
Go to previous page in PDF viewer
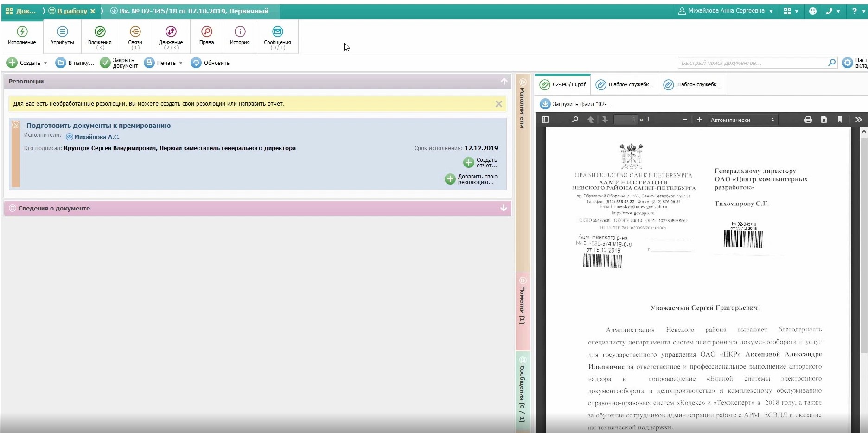[590, 120]
